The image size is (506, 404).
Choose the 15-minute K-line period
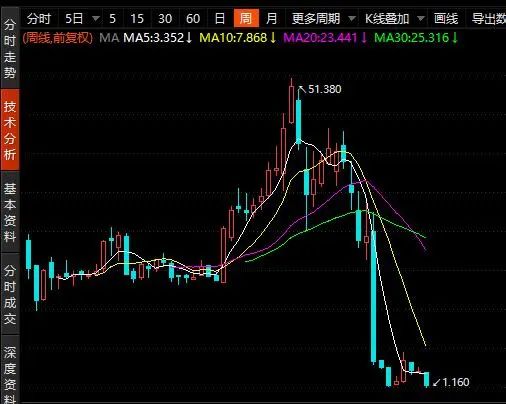137,19
